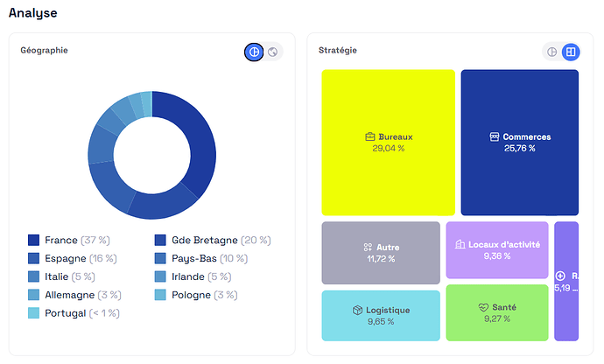Select treemap view in Stratégie card
This screenshot has width=604, height=364.
571,52
